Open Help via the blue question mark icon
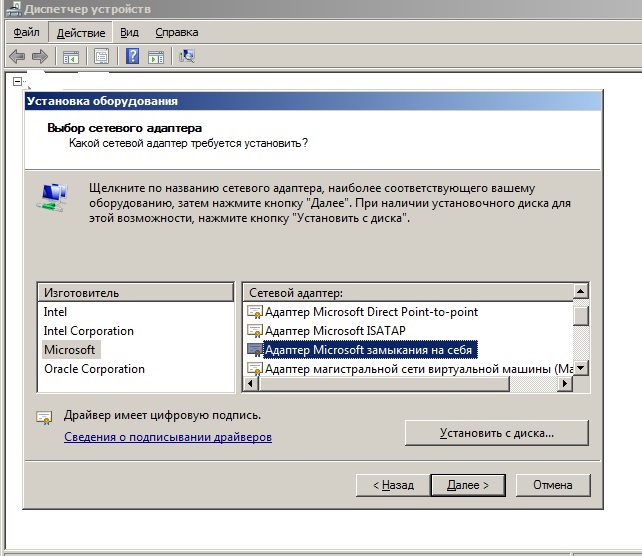This screenshot has width=642, height=556. coord(132,56)
